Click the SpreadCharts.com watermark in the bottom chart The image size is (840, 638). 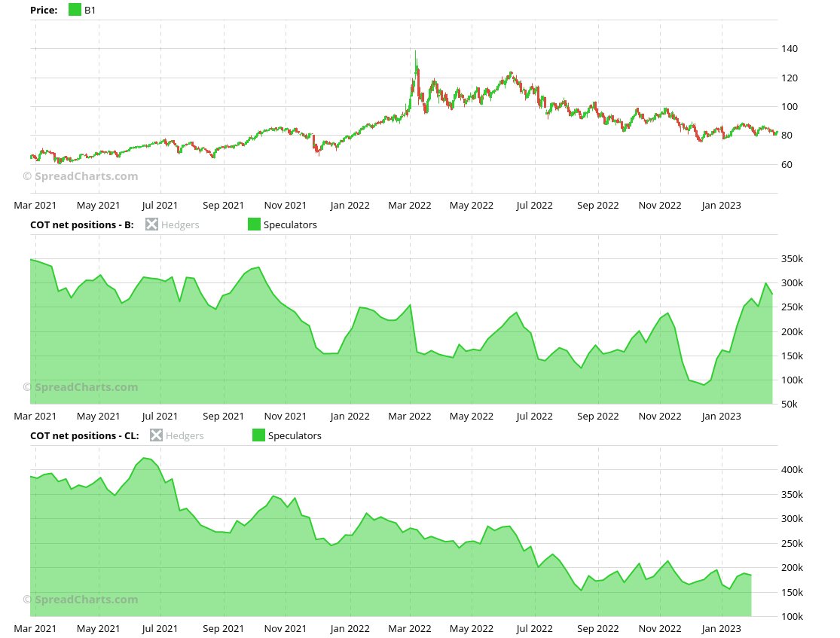(79, 599)
